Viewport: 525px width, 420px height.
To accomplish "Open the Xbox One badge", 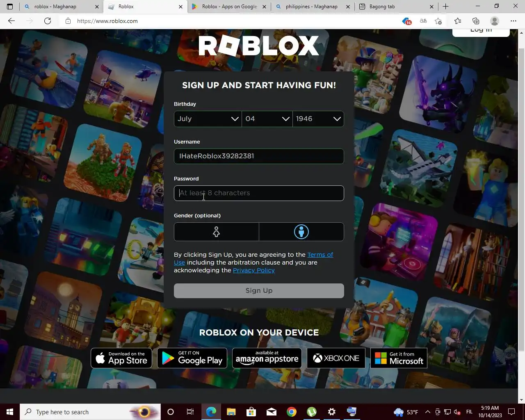I will click(336, 358).
